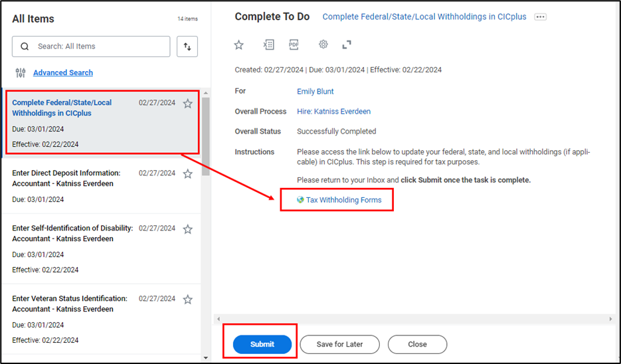Viewport: 621px width, 364px height.
Task: Click the PDF export icon
Action: [x=294, y=45]
